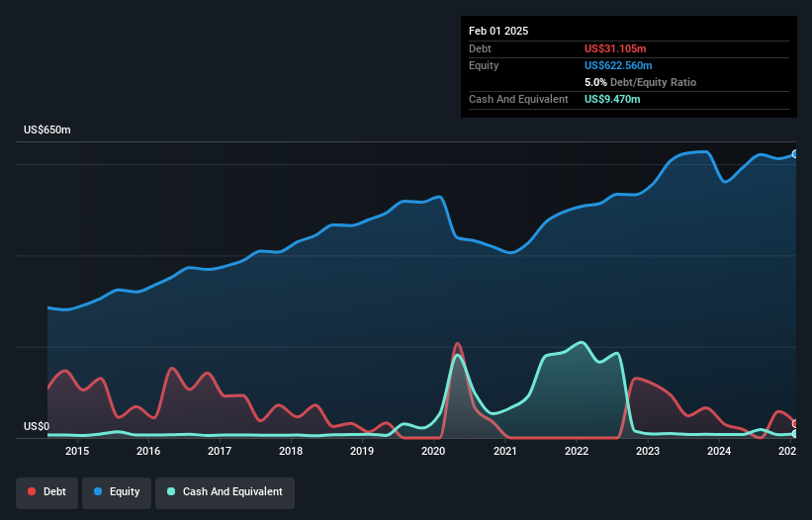Click the Cash And Equivalent tooltip label
The image size is (812, 520).
pos(518,99)
